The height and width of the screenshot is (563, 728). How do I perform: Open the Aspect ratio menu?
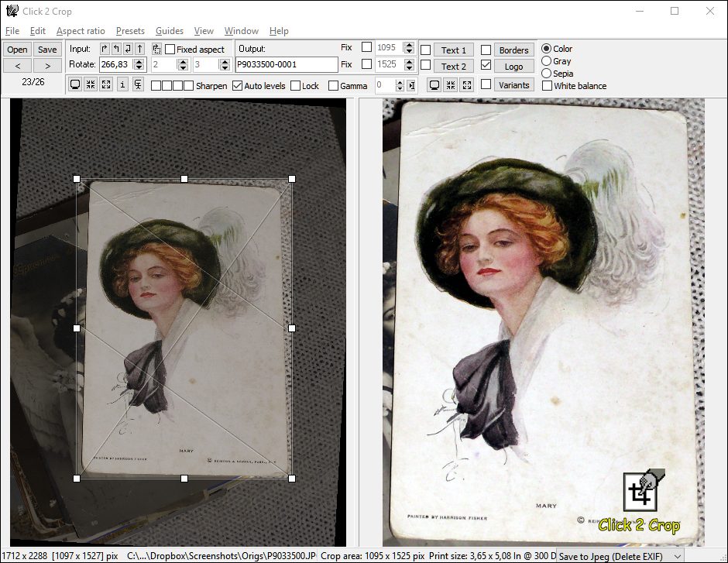coord(81,31)
